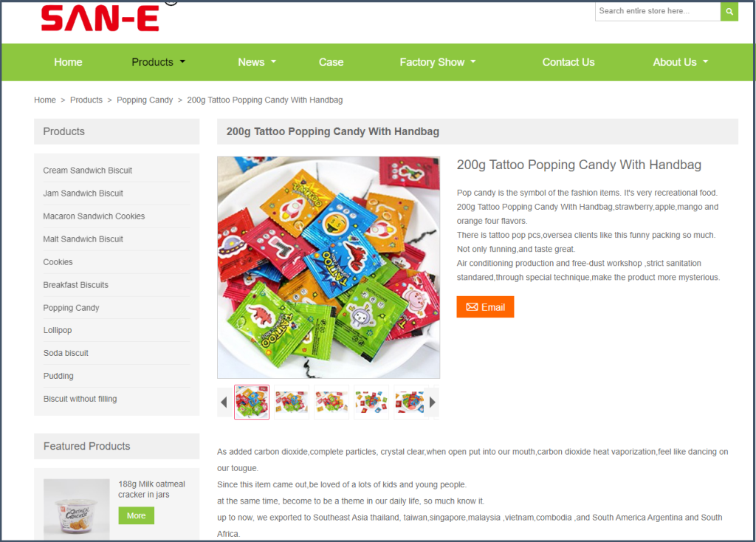Viewport: 756px width, 542px height.
Task: Open the Case menu item
Action: 331,62
